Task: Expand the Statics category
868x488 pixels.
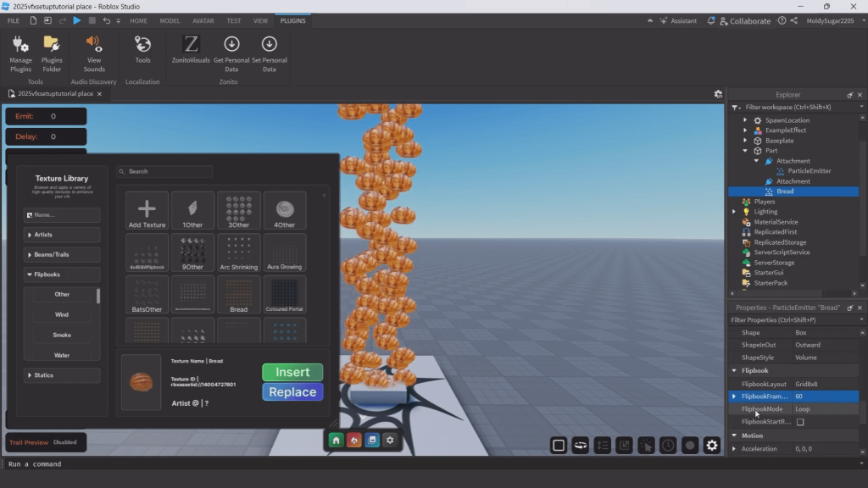Action: point(62,375)
